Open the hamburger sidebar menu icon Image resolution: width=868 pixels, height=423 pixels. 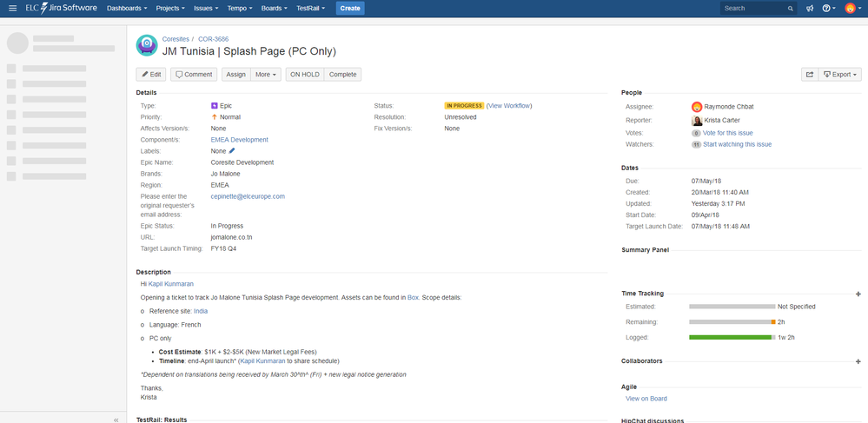[13, 9]
